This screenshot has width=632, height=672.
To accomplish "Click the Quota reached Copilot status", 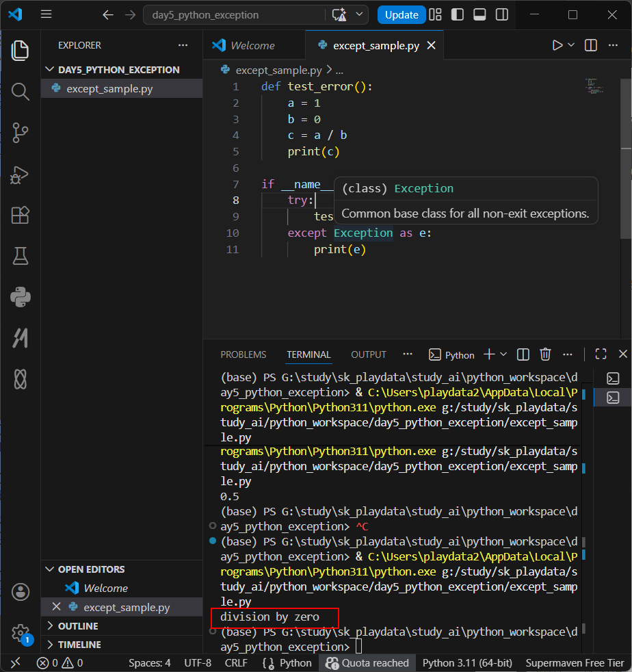I will coord(367,663).
